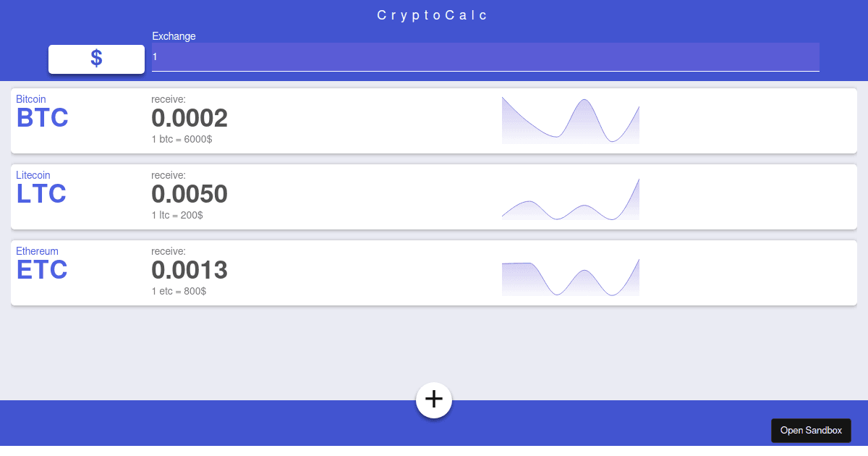Click the LTC ticker symbol
This screenshot has width=868, height=456.
[x=41, y=193]
